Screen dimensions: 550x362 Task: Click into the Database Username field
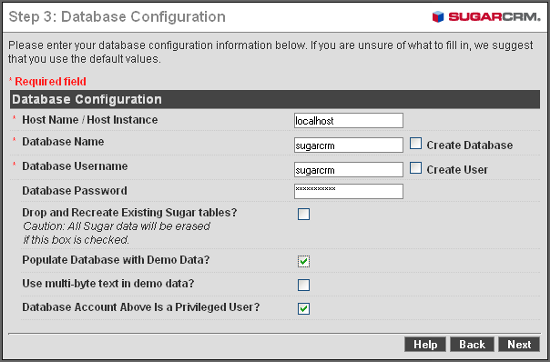[x=349, y=170]
